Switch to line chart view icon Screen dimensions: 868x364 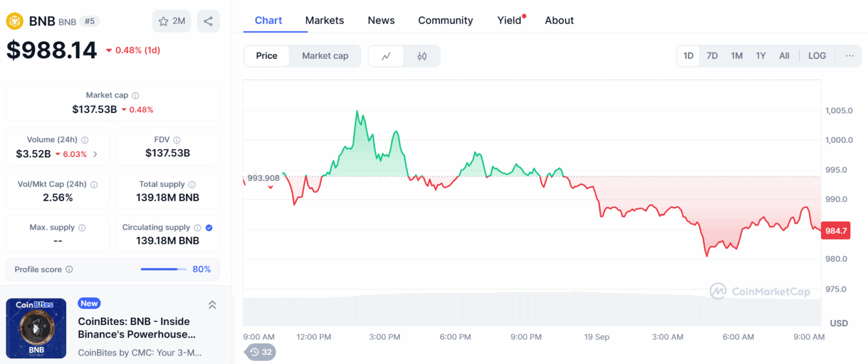point(387,56)
